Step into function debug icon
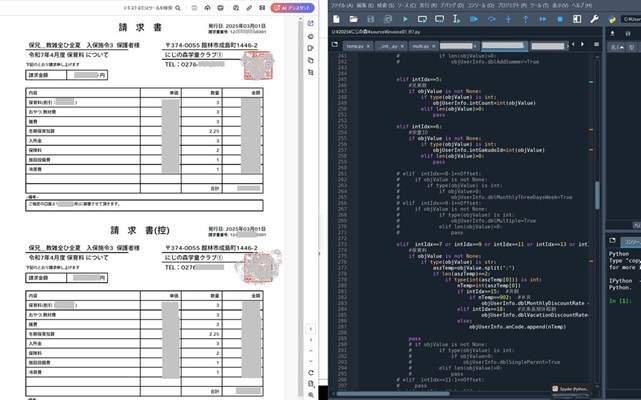Image resolution: width=641 pixels, height=400 pixels. pyautogui.click(x=508, y=19)
